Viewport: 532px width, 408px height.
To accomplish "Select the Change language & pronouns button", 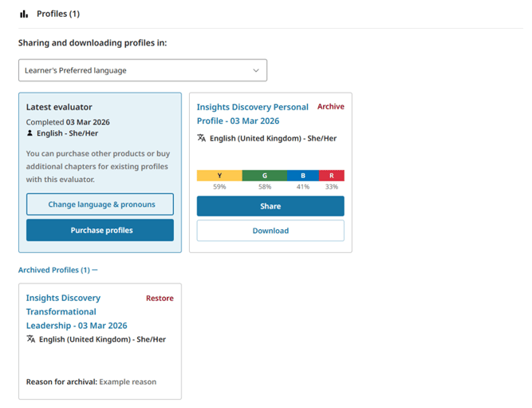I will (x=100, y=204).
